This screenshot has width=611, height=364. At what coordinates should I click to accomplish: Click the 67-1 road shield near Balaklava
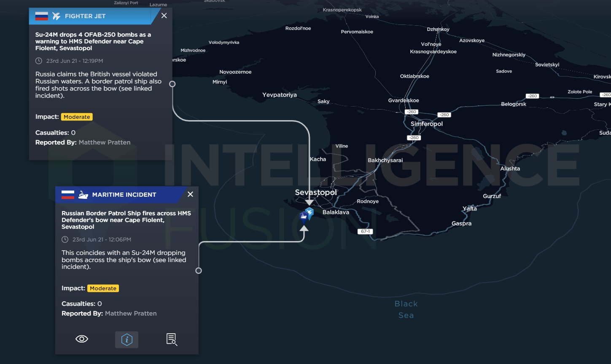point(365,231)
